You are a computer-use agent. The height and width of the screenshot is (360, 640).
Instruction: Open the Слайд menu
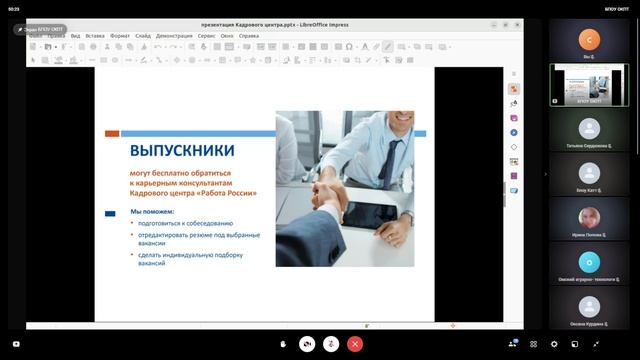click(143, 36)
